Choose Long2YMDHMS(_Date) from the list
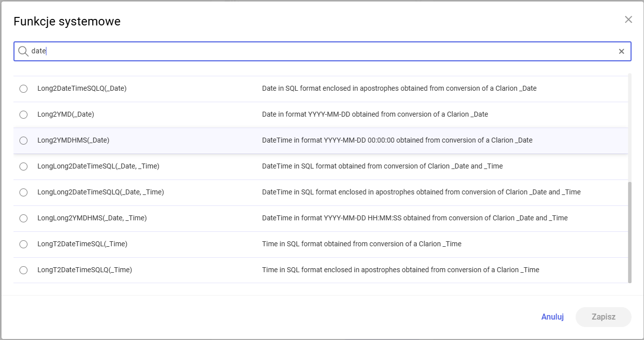This screenshot has width=644, height=340. point(23,140)
